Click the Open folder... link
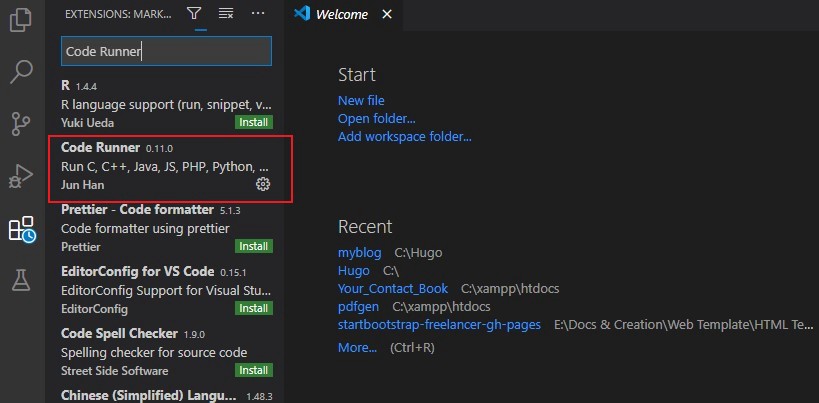The width and height of the screenshot is (819, 403). point(377,118)
